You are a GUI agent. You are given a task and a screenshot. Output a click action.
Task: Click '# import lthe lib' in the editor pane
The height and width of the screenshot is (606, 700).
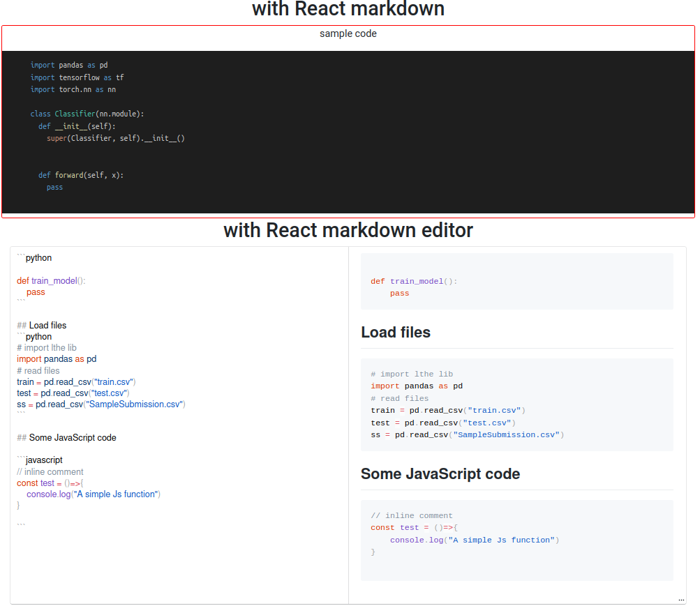(x=47, y=347)
